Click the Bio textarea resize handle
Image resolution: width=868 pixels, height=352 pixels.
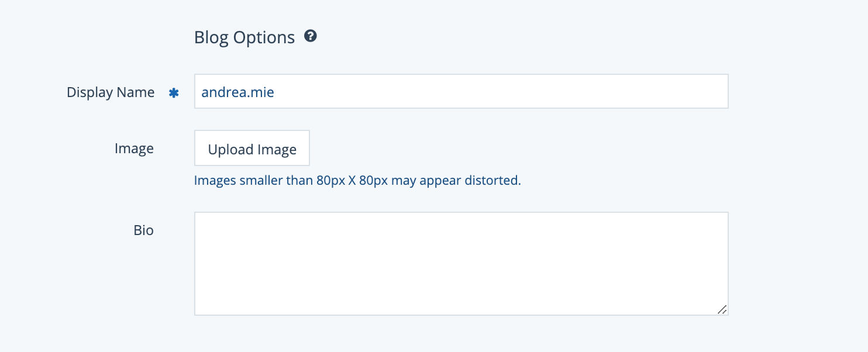(x=722, y=310)
